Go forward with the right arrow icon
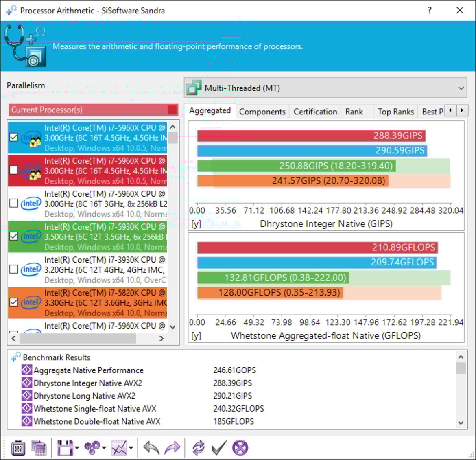The image size is (476, 460). tap(172, 447)
